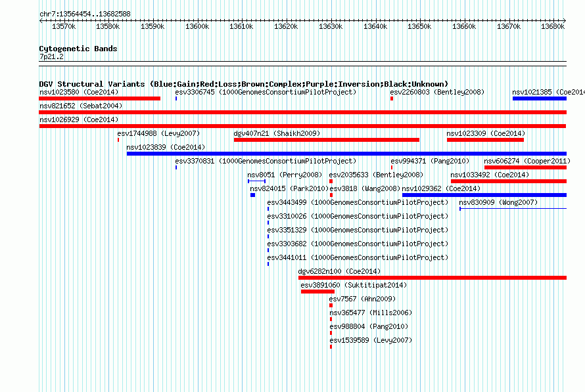Click esv1539589 (Levy2007) label
The width and height of the screenshot is (585, 392).
[x=371, y=340]
